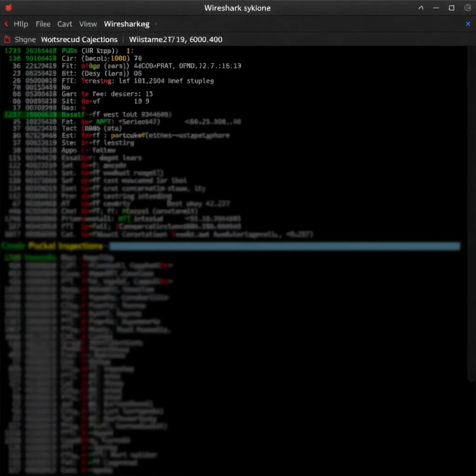Screen dimensions: 476x476
Task: Select the Woitsrecud Cajections tab
Action: (x=79, y=40)
